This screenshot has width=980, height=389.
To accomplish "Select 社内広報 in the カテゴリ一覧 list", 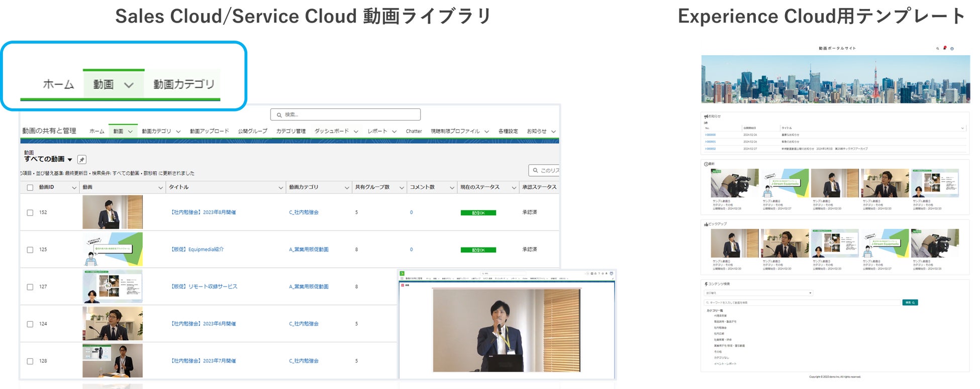I will (x=719, y=334).
